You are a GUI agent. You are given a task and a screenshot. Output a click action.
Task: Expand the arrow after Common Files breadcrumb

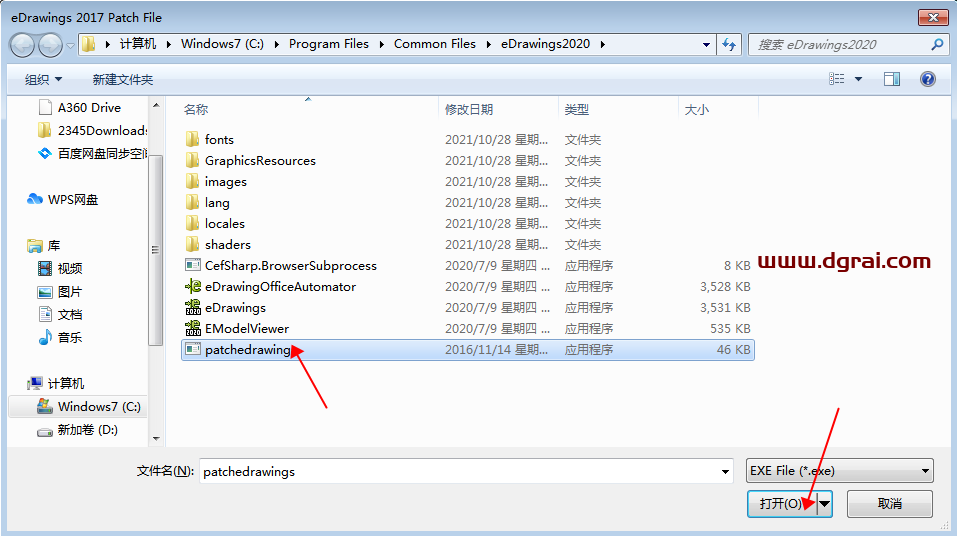pyautogui.click(x=488, y=44)
